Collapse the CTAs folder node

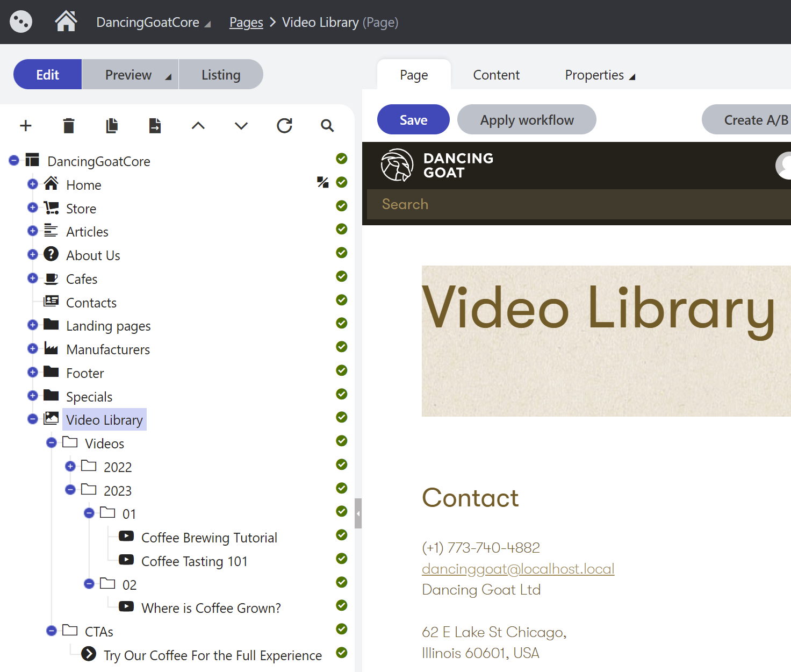pos(52,631)
